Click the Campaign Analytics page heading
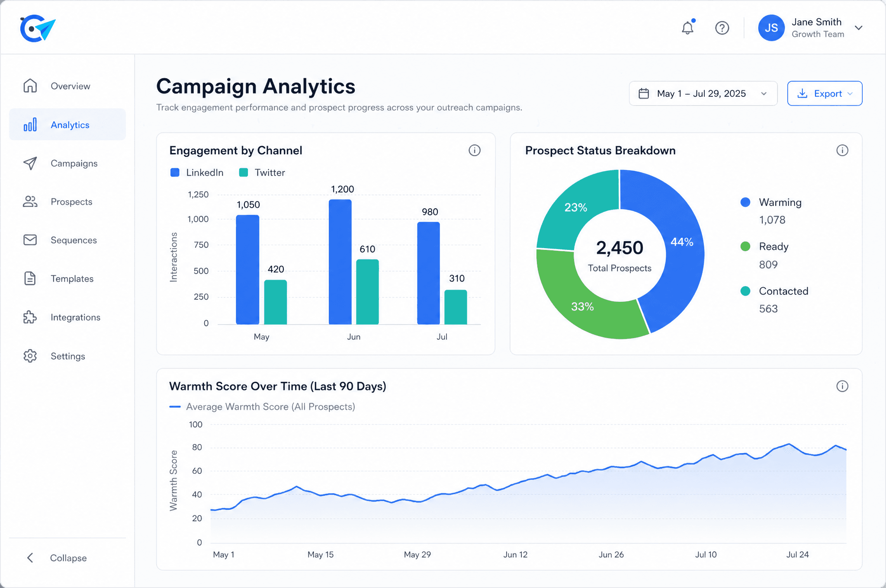The image size is (886, 588). pyautogui.click(x=256, y=86)
